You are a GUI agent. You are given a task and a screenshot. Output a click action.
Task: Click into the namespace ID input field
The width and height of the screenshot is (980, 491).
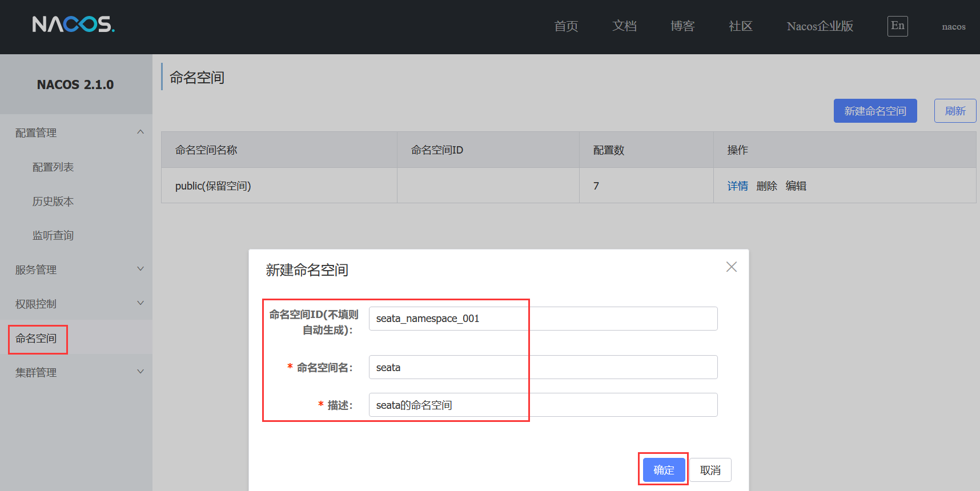[543, 319]
